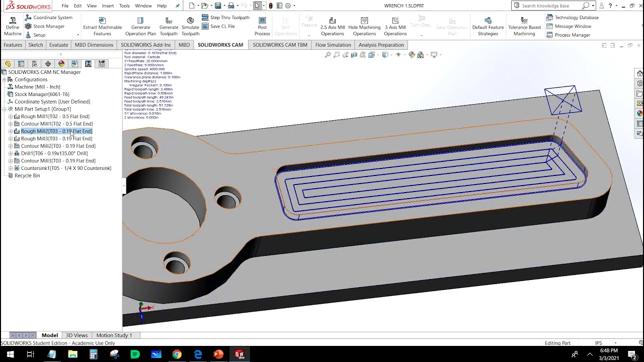Click Generate Toolpath

169,26
